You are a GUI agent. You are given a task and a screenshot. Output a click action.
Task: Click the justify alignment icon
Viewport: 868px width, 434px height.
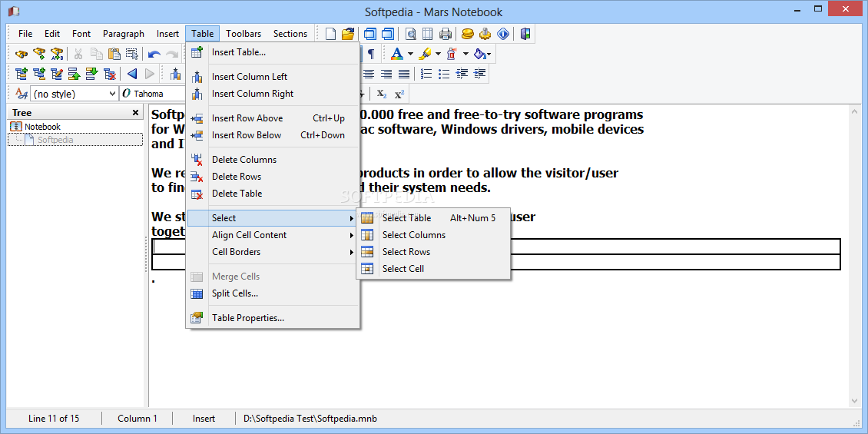coord(405,74)
